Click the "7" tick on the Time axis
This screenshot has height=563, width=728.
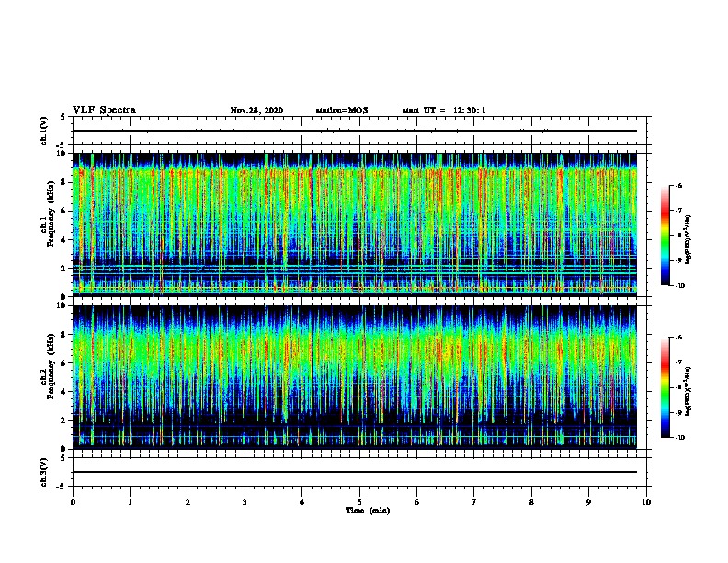pos(474,502)
